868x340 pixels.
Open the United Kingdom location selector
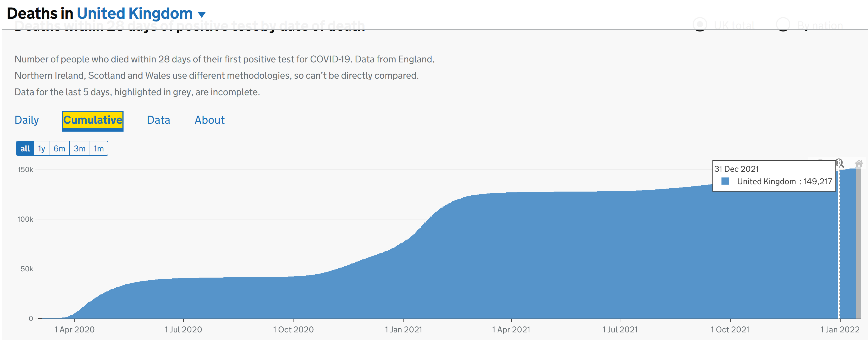coord(135,14)
